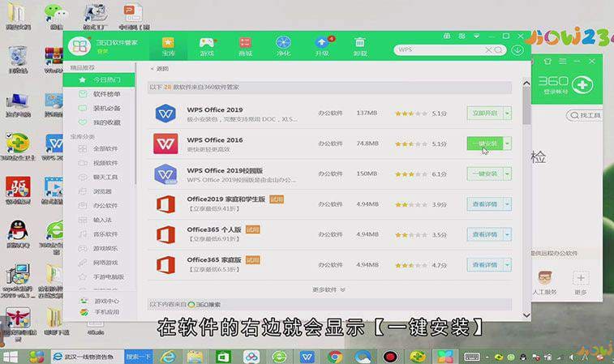Click 立即开启 for WPS Office 2019

[485, 113]
